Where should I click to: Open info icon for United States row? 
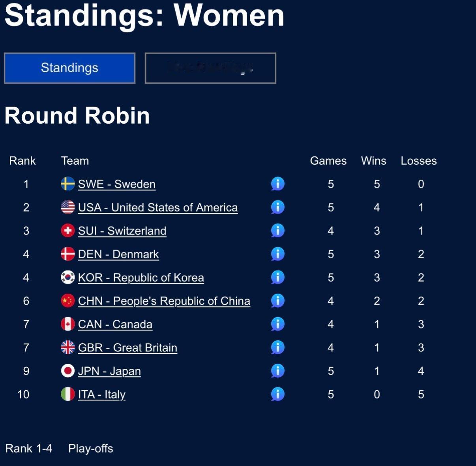pyautogui.click(x=278, y=207)
